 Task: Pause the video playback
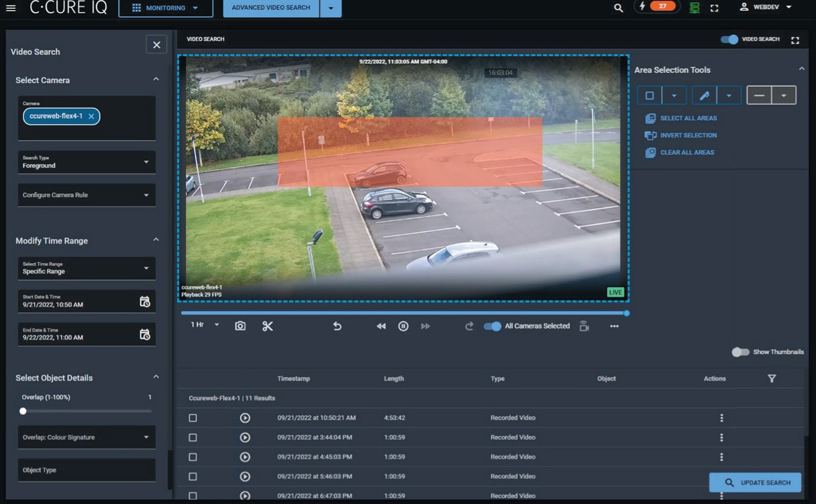click(x=403, y=326)
